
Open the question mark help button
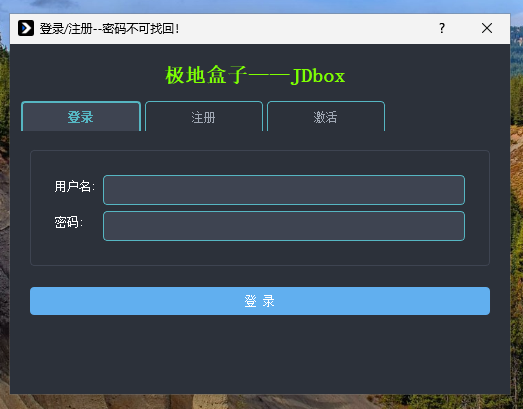point(442,28)
